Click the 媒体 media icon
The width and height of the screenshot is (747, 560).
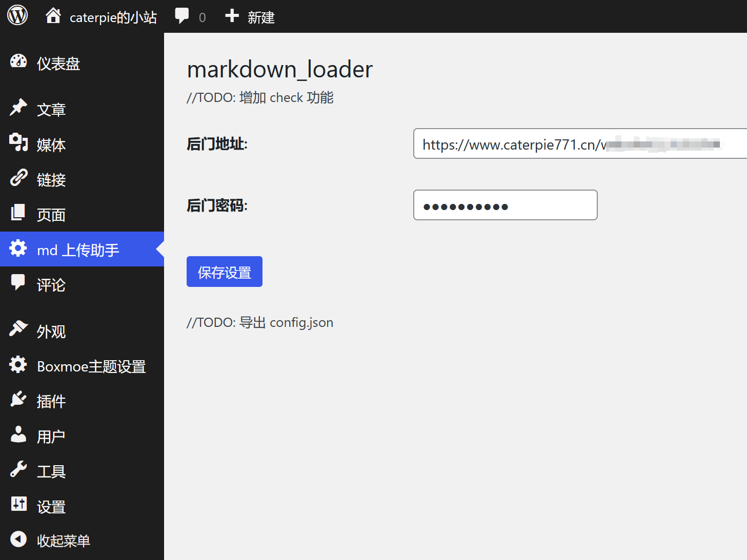coord(18,142)
